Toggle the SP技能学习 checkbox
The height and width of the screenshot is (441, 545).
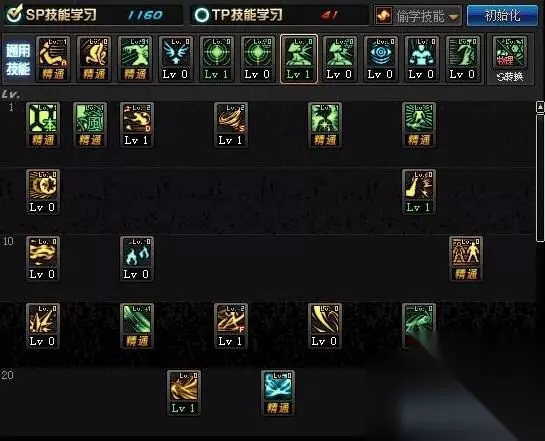(x=15, y=14)
